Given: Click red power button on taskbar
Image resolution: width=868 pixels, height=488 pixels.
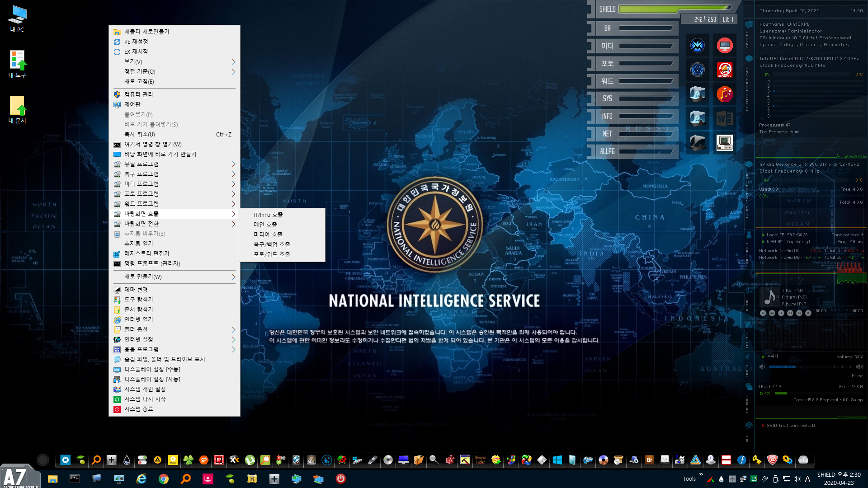Looking at the screenshot, I should tap(341, 479).
